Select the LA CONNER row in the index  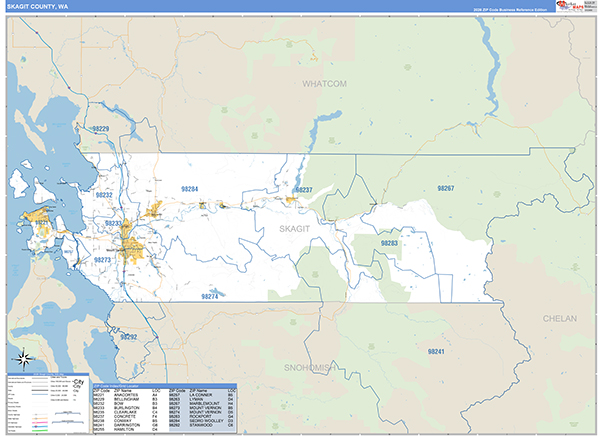[202, 395]
